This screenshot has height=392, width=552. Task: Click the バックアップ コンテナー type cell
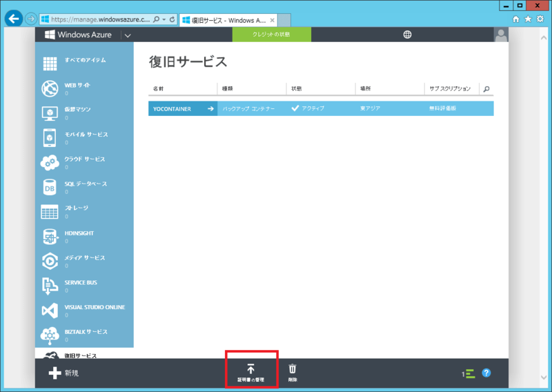coord(252,108)
